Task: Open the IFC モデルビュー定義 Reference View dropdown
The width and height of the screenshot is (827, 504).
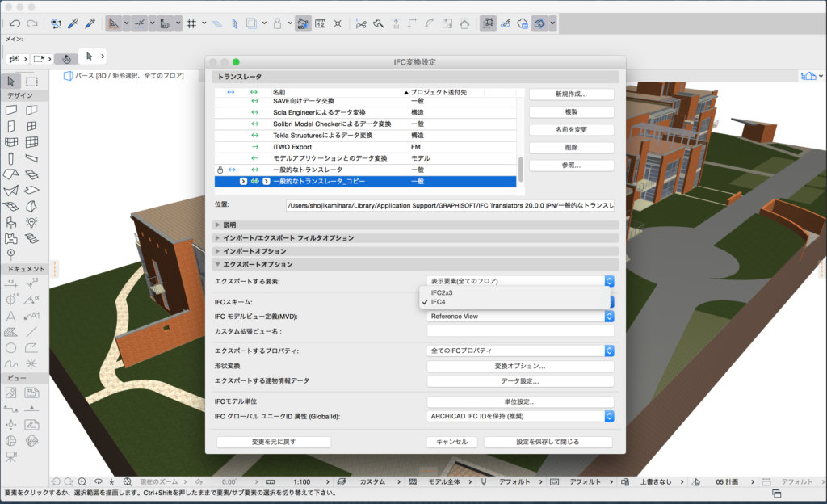Action: [520, 317]
